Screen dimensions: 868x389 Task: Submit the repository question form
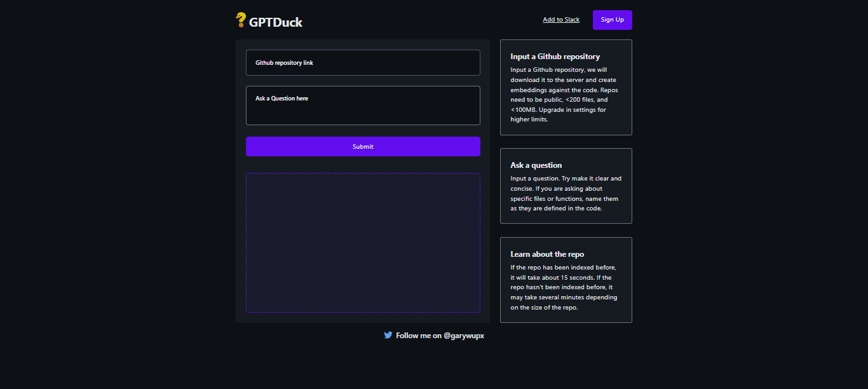pyautogui.click(x=362, y=146)
